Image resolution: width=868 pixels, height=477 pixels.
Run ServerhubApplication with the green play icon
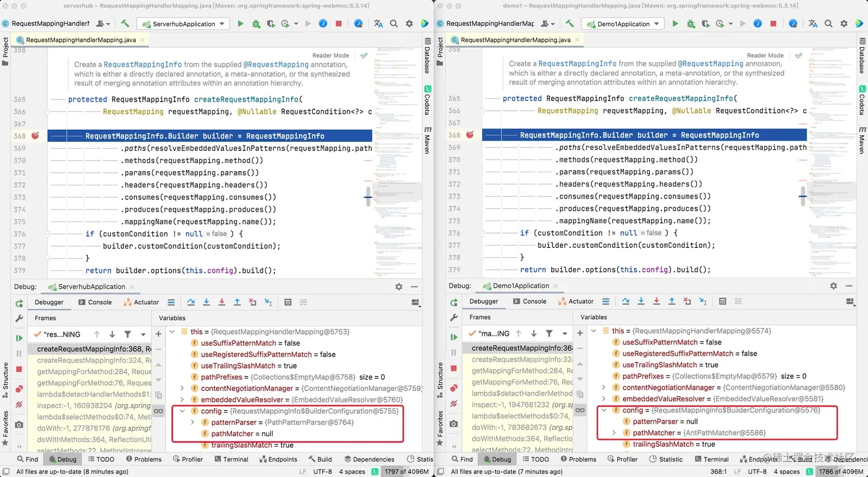pos(241,24)
